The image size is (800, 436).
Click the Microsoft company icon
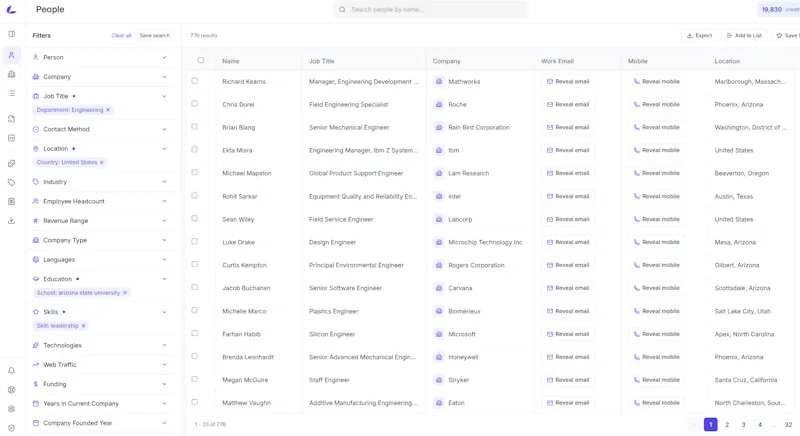(439, 335)
